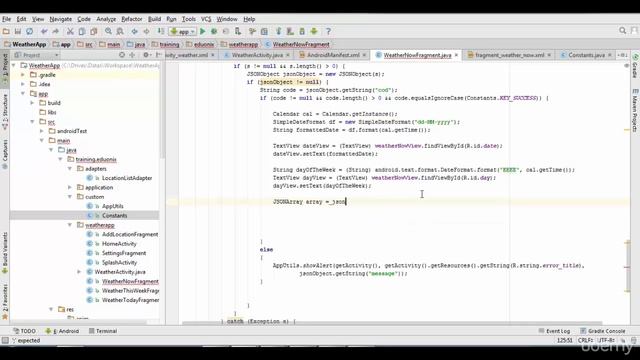Viewport: 640px width, 360px height.
Task: Click the Find magnifier icon
Action: [x=108, y=31]
